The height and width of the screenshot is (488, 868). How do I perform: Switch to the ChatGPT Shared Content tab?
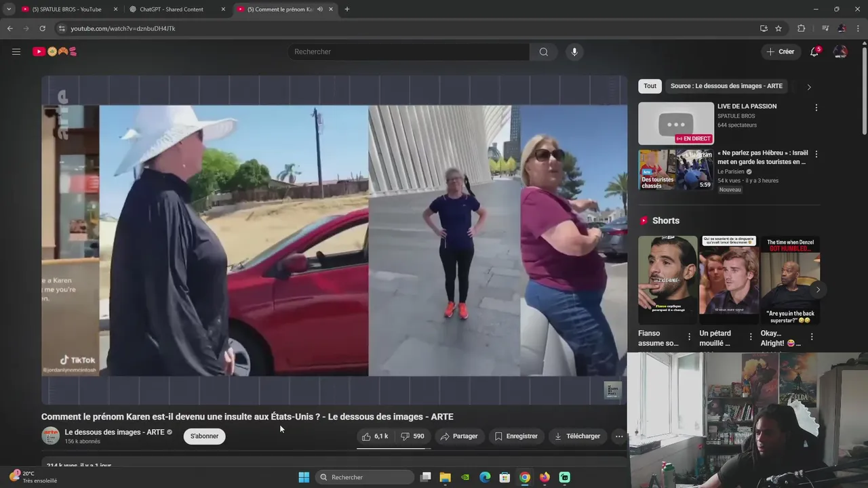(x=176, y=9)
